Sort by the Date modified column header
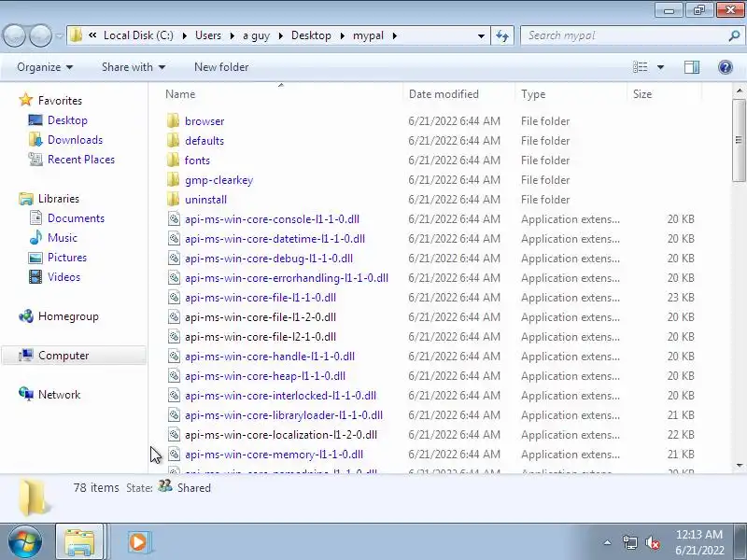747x560 pixels. [458, 94]
